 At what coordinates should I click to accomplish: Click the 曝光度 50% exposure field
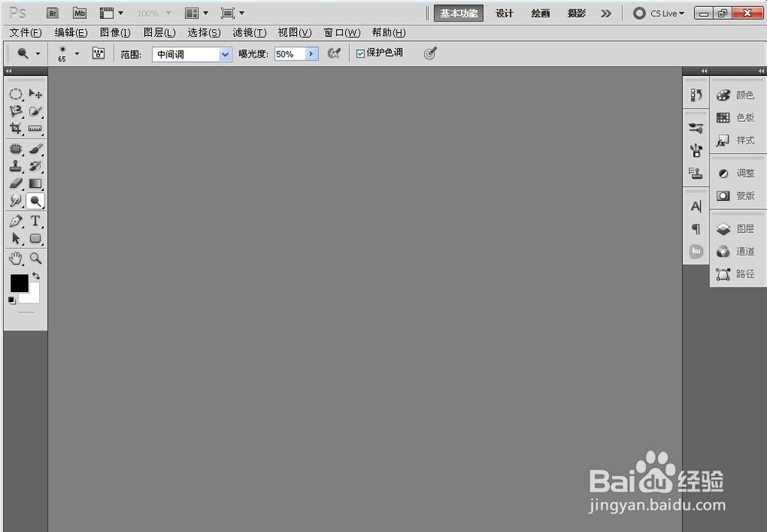290,54
